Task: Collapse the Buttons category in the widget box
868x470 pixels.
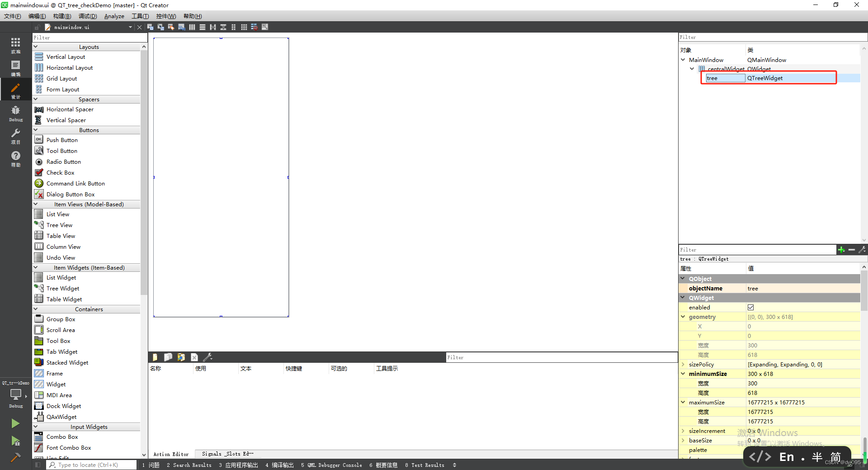Action: 36,130
